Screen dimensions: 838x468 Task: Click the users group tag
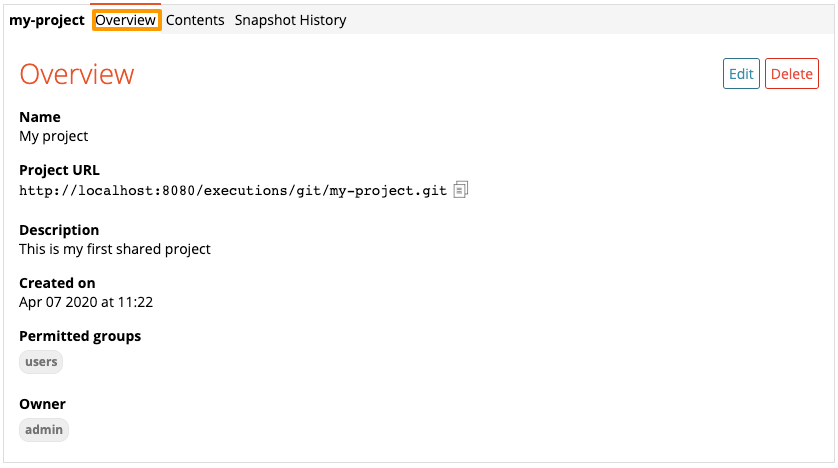pos(41,362)
